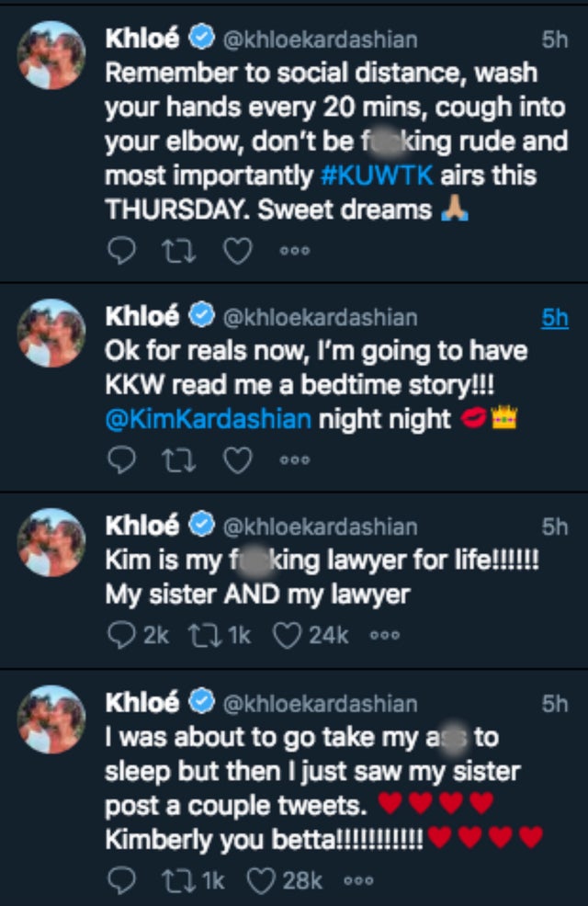Image resolution: width=588 pixels, height=906 pixels.
Task: Open Khloé's profile picture on first tweet
Action: (x=51, y=57)
